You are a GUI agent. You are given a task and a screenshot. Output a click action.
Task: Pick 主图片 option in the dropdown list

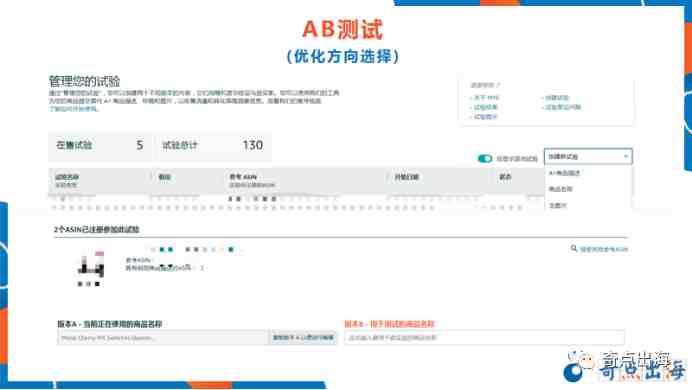557,205
